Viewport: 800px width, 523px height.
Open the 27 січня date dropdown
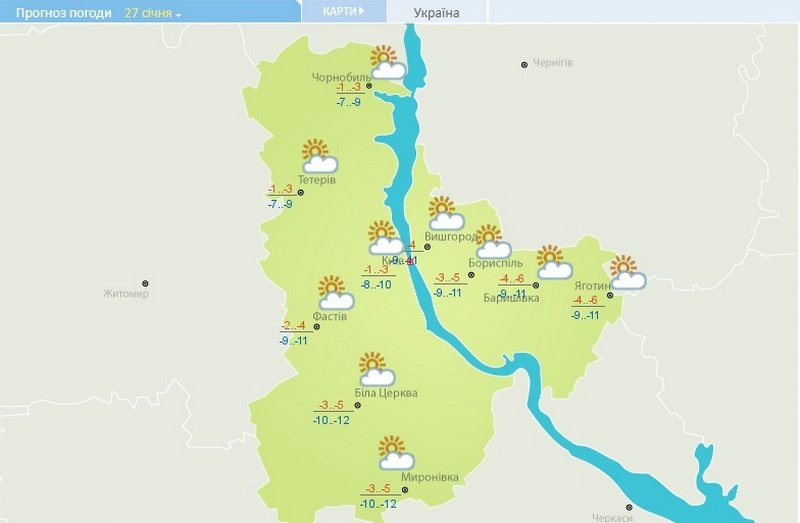click(152, 13)
